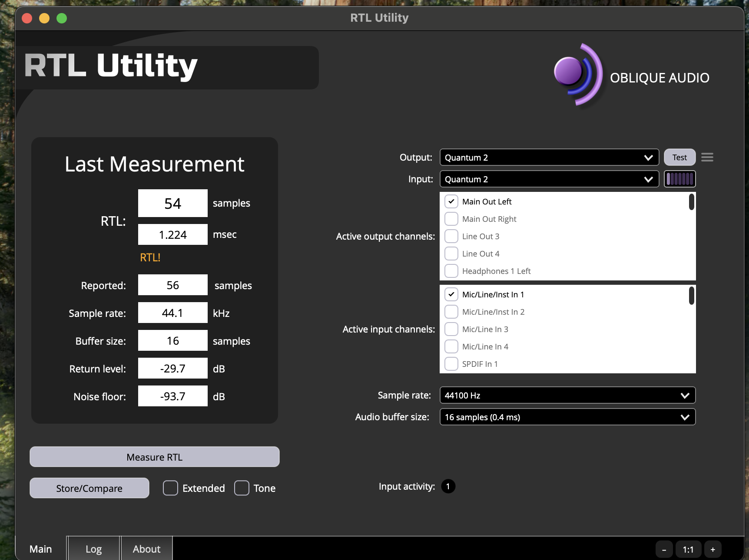This screenshot has width=749, height=560.
Task: Reset zoom with the 1:1 button
Action: coord(688,550)
